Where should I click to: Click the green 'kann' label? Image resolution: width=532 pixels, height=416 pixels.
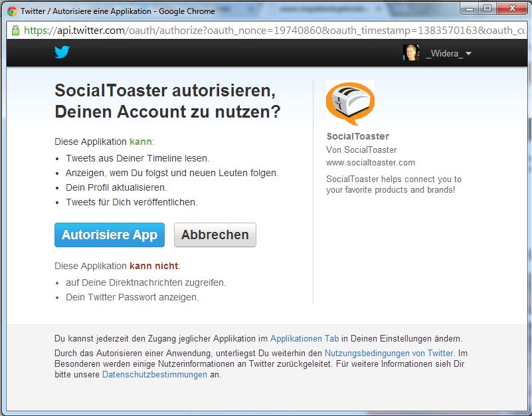click(x=141, y=142)
